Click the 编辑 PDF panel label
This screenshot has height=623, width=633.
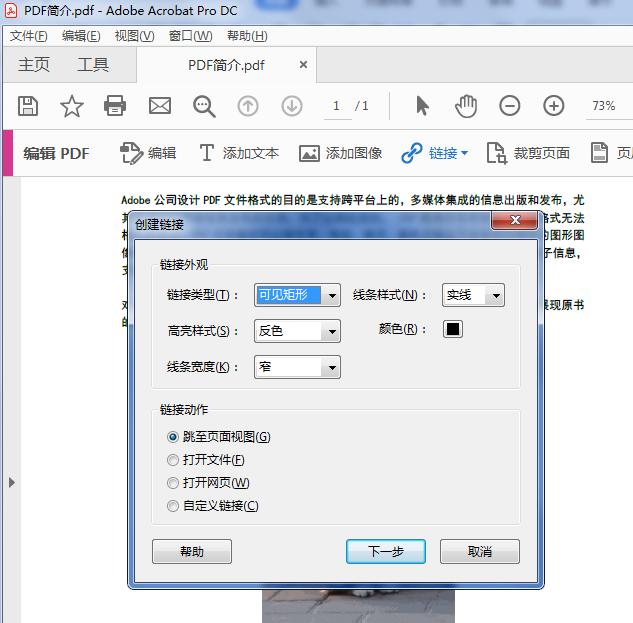point(56,153)
